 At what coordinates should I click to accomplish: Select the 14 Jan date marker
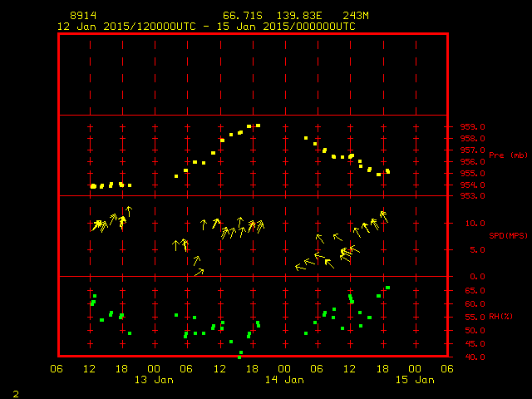284,380
